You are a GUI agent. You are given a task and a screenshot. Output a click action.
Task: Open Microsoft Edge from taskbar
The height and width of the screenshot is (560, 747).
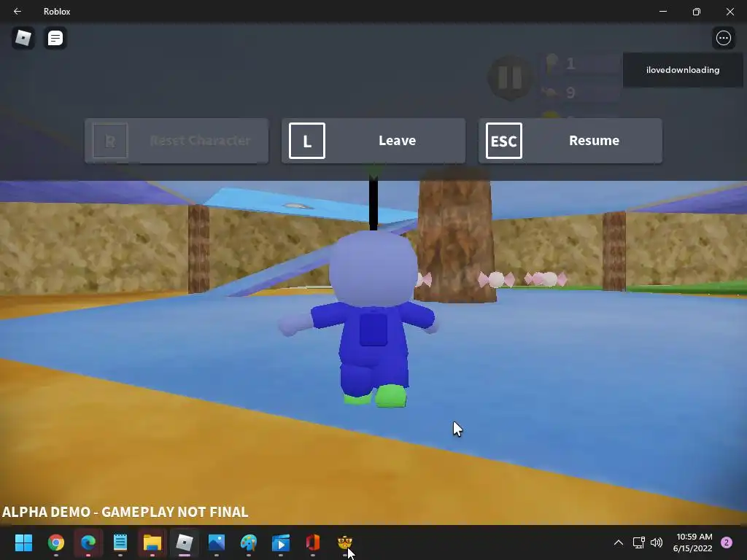(x=88, y=542)
